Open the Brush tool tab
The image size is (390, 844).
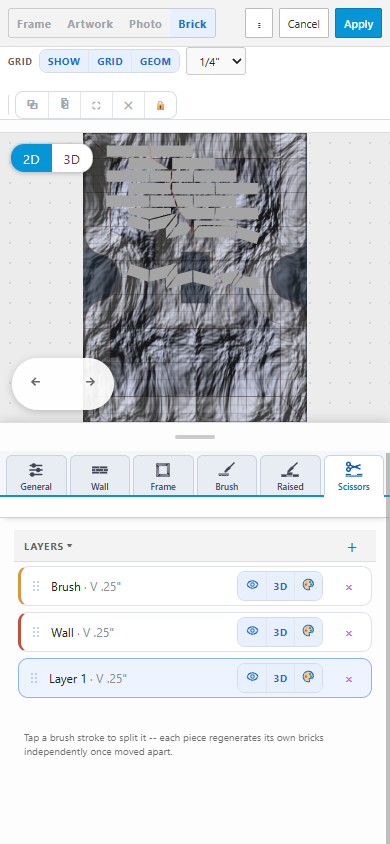tap(226, 475)
